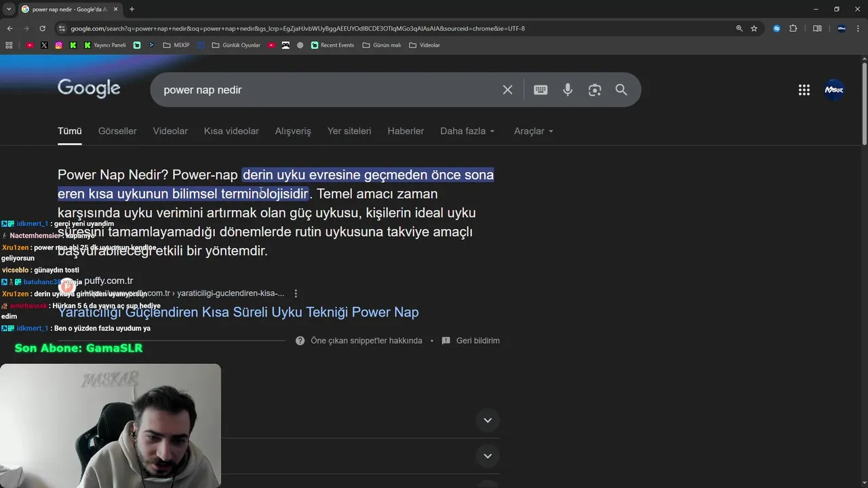
Task: Open the Instagram bookmark
Action: 59,45
